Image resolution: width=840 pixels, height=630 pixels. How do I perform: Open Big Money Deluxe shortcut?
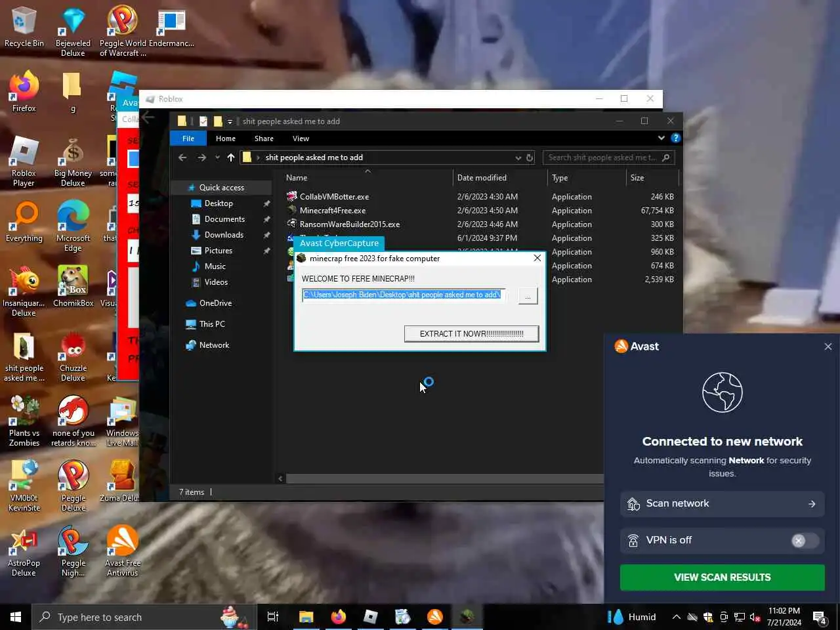coord(73,161)
